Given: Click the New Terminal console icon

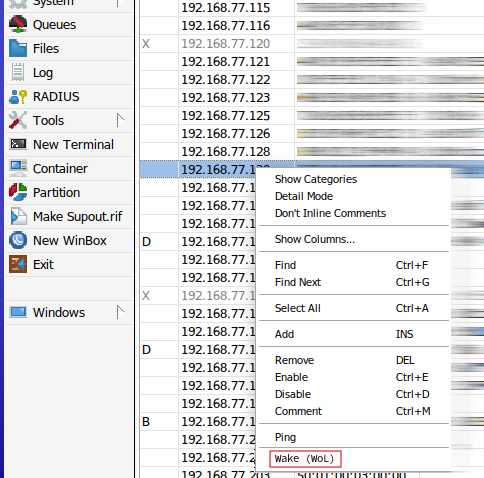Looking at the screenshot, I should pos(18,144).
